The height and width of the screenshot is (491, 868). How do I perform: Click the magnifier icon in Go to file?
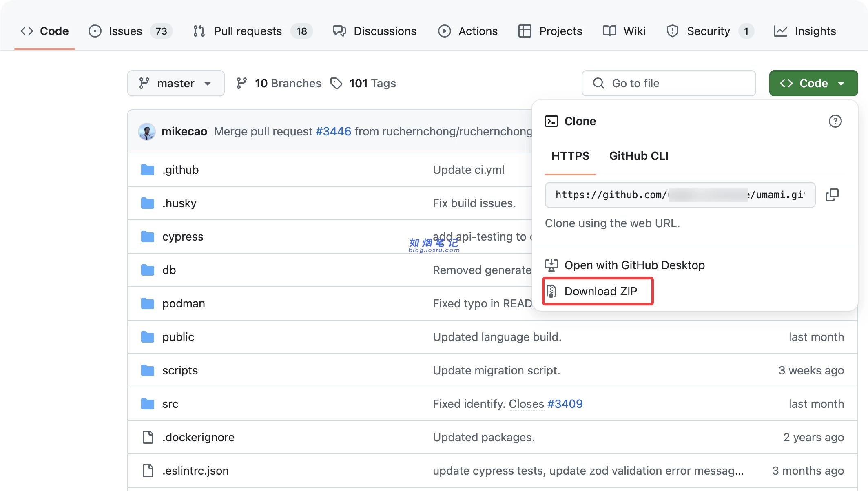pos(598,83)
